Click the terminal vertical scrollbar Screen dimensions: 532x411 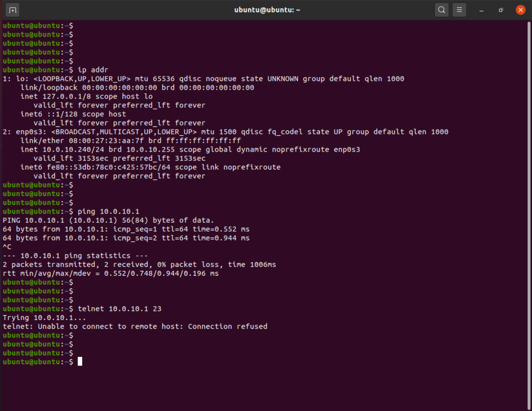point(529,215)
